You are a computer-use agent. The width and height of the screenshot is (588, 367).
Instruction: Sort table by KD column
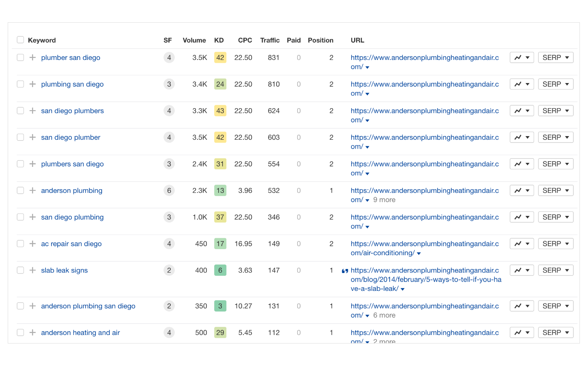coord(219,40)
